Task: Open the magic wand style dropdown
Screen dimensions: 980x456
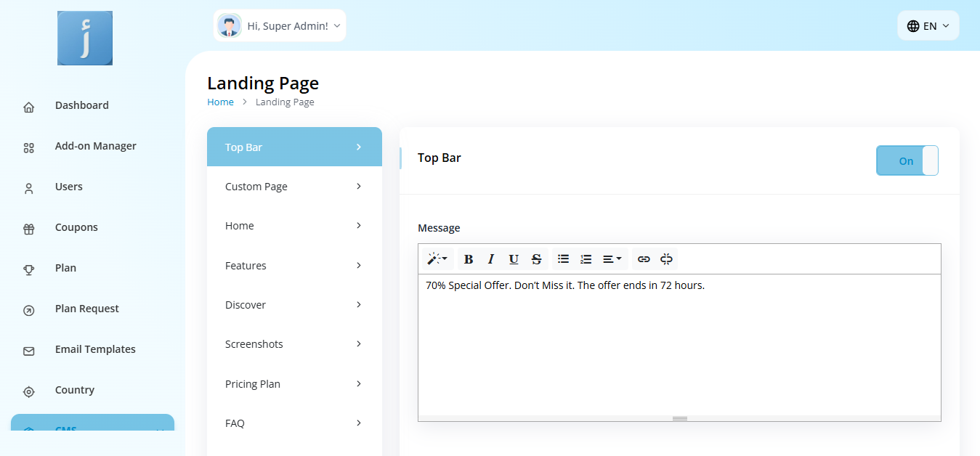Action: pos(437,259)
